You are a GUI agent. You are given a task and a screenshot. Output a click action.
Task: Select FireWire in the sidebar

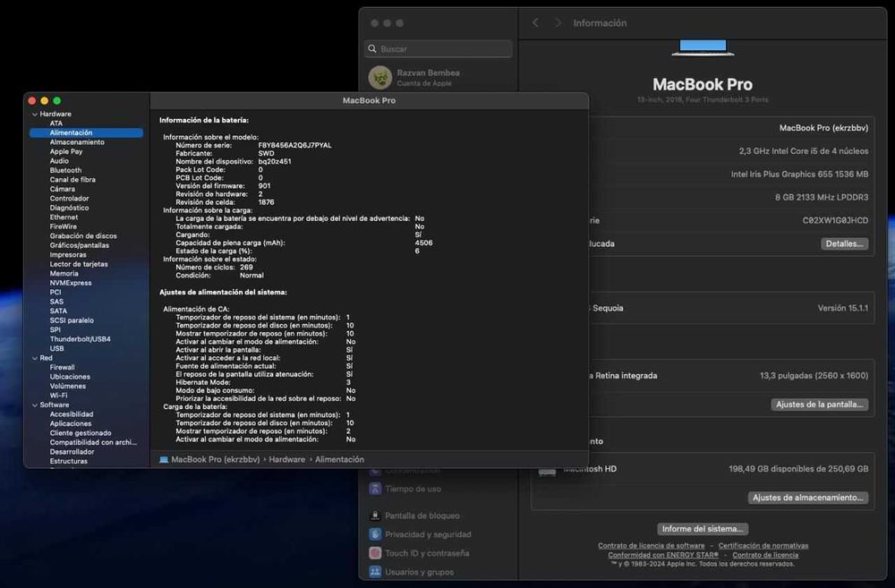(x=64, y=226)
